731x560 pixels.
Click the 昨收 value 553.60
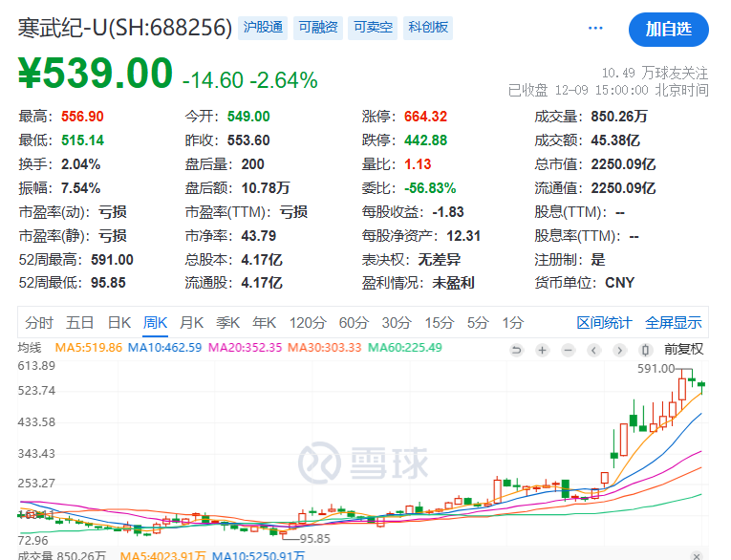click(x=248, y=140)
